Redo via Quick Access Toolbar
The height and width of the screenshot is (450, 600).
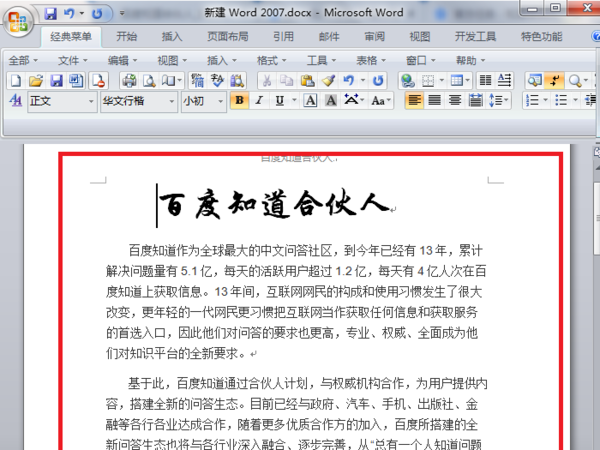[97, 14]
